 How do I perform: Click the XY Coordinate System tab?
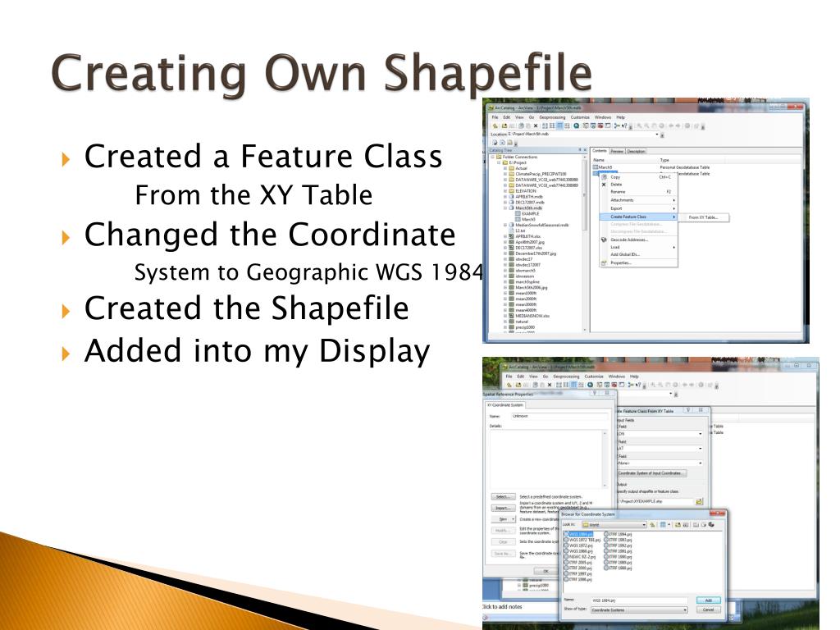[x=505, y=405]
